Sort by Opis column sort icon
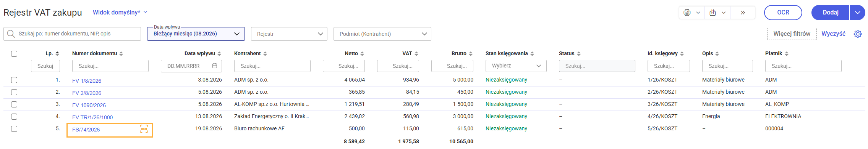Image resolution: width=868 pixels, height=149 pixels. pos(717,54)
